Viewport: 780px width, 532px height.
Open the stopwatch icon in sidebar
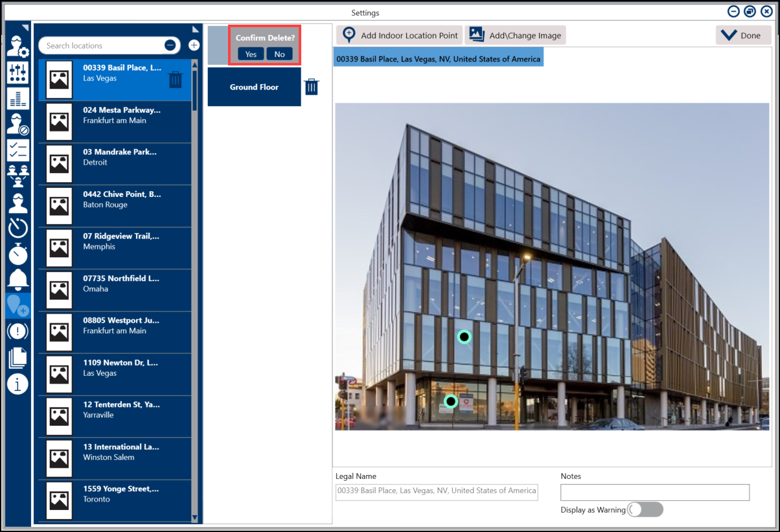[17, 253]
